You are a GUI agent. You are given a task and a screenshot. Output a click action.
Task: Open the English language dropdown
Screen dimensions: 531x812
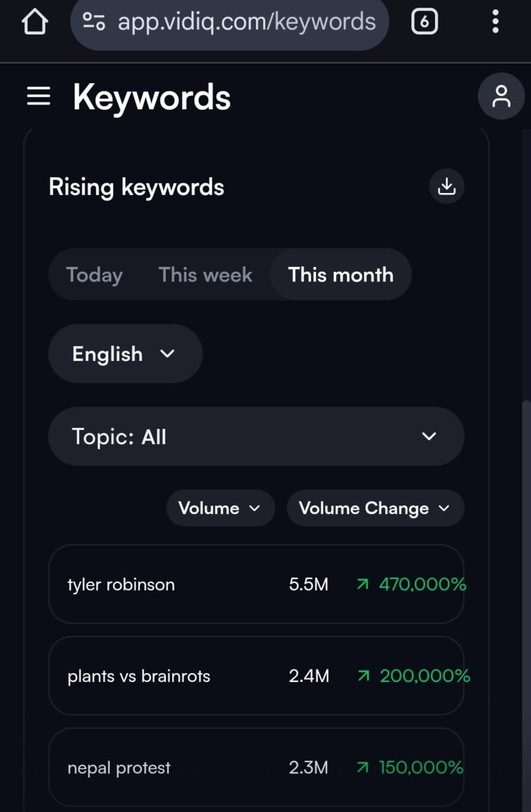click(x=124, y=354)
